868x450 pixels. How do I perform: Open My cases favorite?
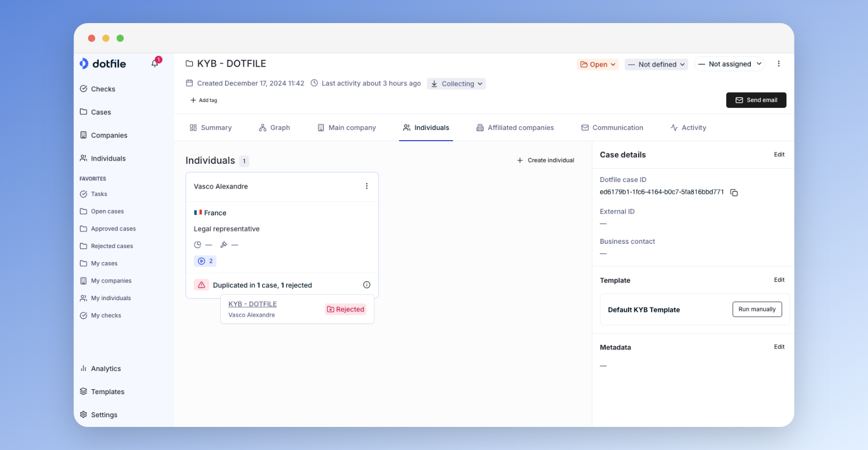click(x=98, y=263)
